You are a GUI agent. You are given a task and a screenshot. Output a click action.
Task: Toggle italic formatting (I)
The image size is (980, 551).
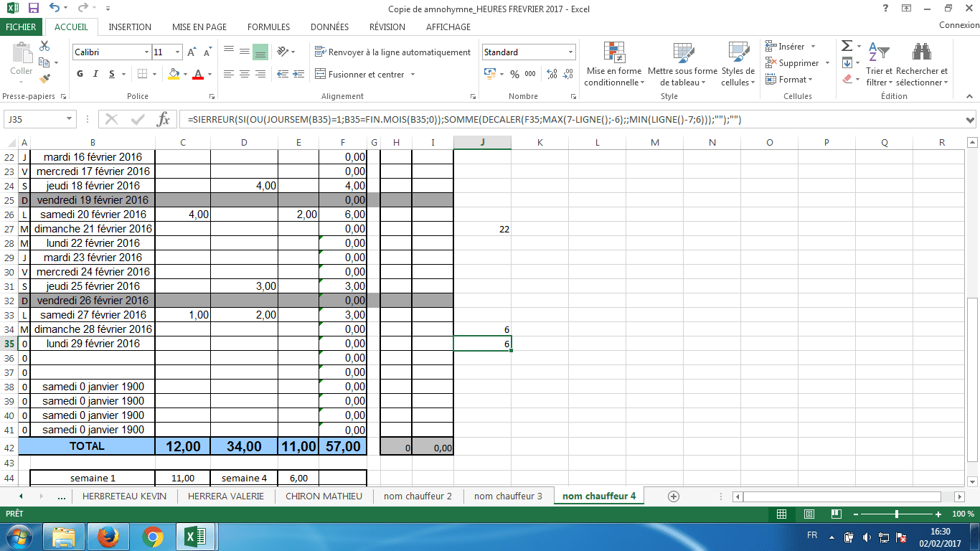pyautogui.click(x=96, y=74)
